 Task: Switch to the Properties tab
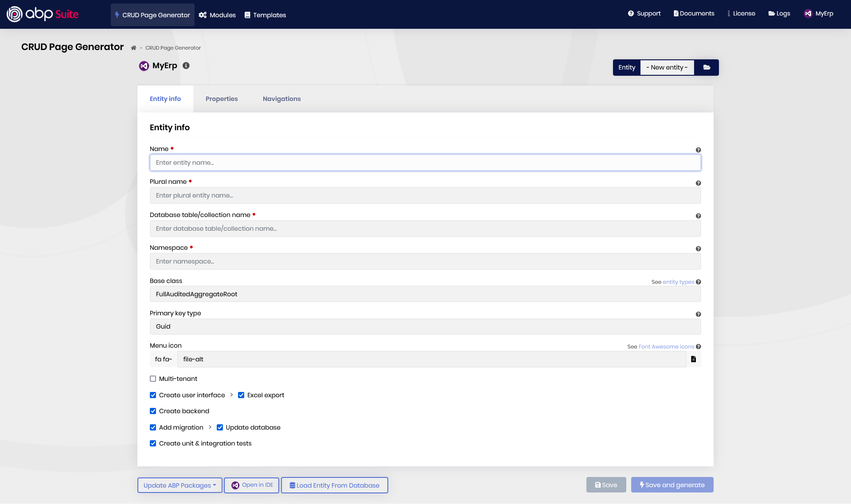click(x=222, y=99)
